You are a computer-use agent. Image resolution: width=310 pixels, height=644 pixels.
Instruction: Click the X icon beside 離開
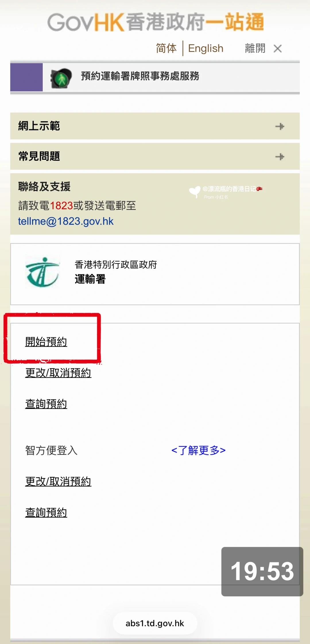point(278,48)
